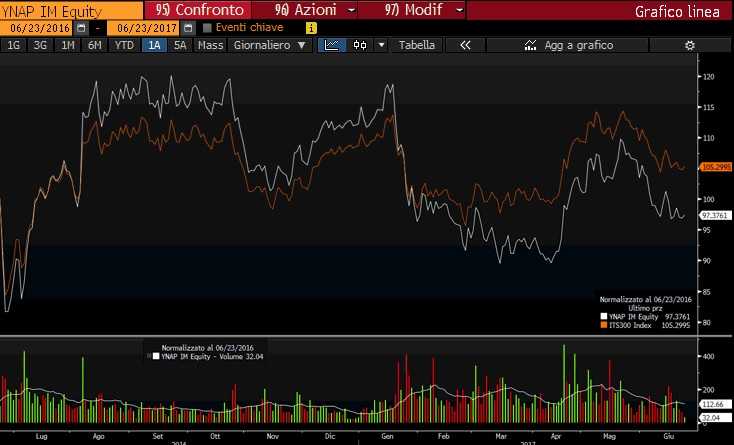
Task: Click the orange 105.2995 price label
Action: [x=716, y=167]
